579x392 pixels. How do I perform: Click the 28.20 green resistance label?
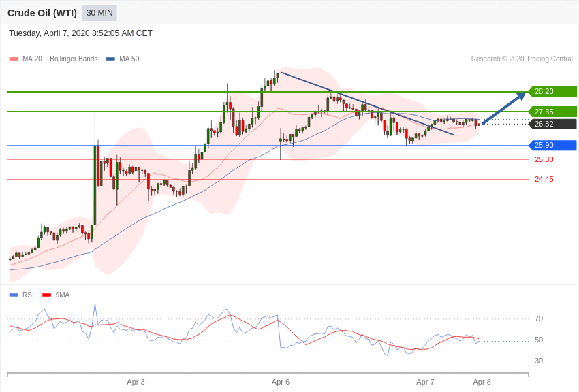[x=553, y=91]
